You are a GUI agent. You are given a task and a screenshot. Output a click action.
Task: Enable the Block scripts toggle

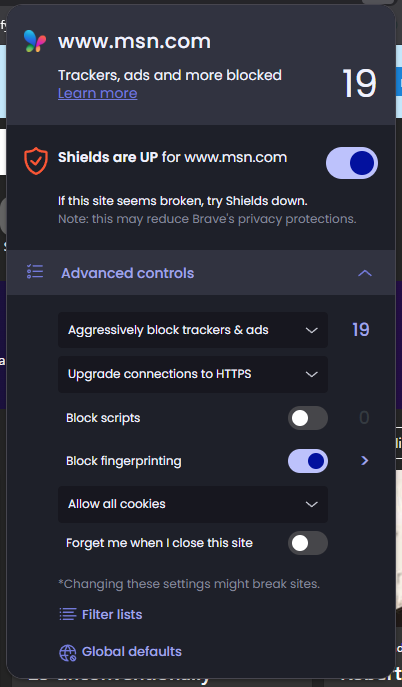click(308, 418)
